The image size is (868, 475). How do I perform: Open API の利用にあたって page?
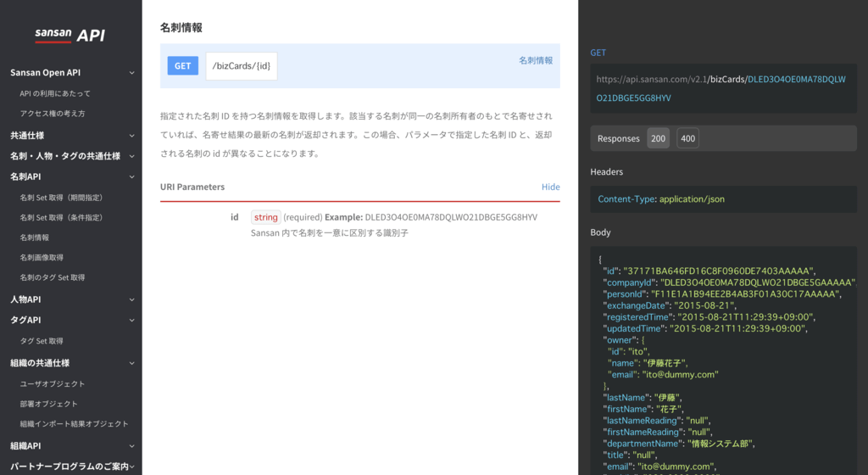(55, 93)
